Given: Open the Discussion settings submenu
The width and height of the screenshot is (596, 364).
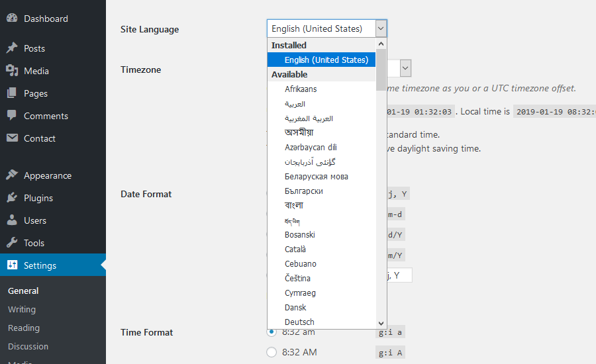Looking at the screenshot, I should pyautogui.click(x=28, y=347).
